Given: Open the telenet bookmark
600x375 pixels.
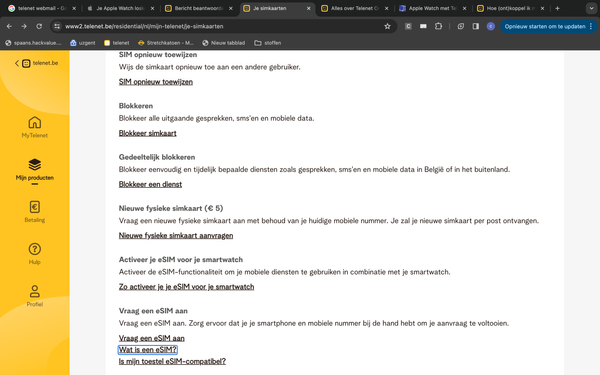Looking at the screenshot, I should tap(117, 43).
